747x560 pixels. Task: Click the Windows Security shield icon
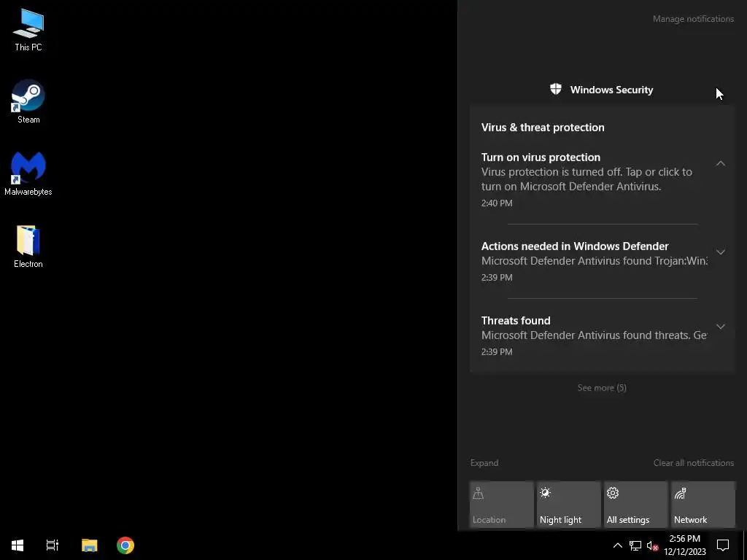tap(555, 89)
